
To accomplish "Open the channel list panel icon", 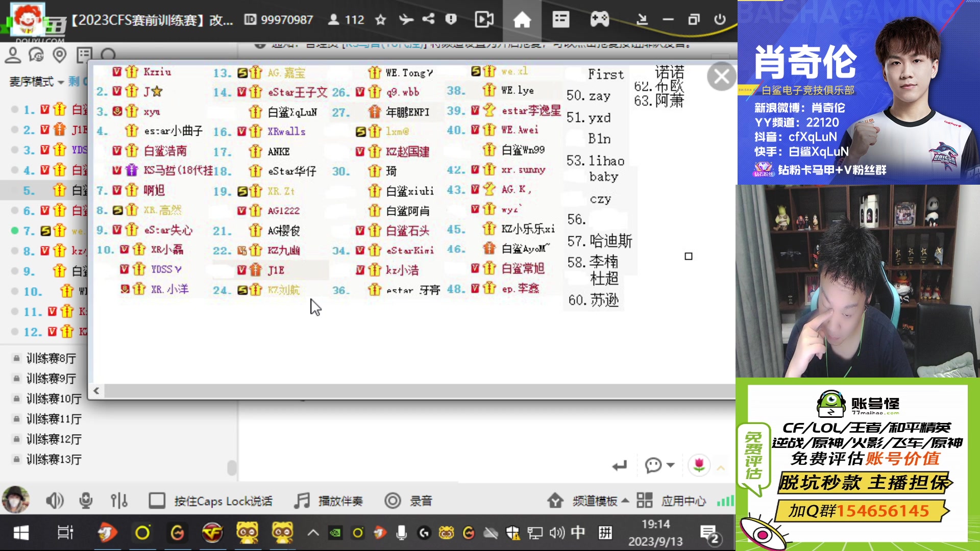I will 560,20.
